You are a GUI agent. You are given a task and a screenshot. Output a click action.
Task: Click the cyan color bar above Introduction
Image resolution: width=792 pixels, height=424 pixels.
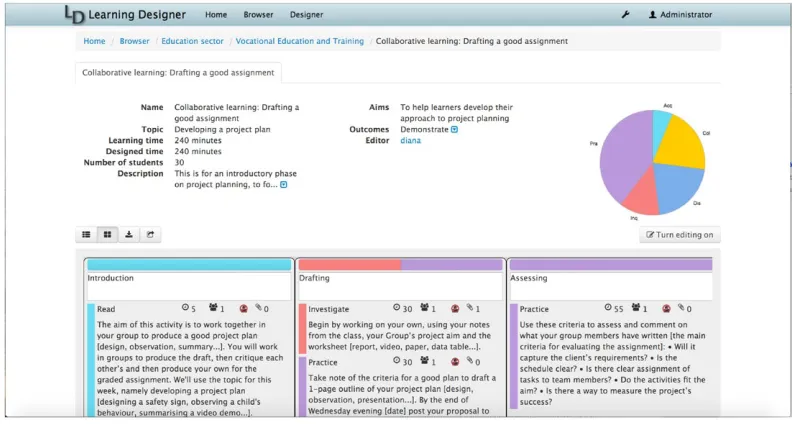coord(189,265)
